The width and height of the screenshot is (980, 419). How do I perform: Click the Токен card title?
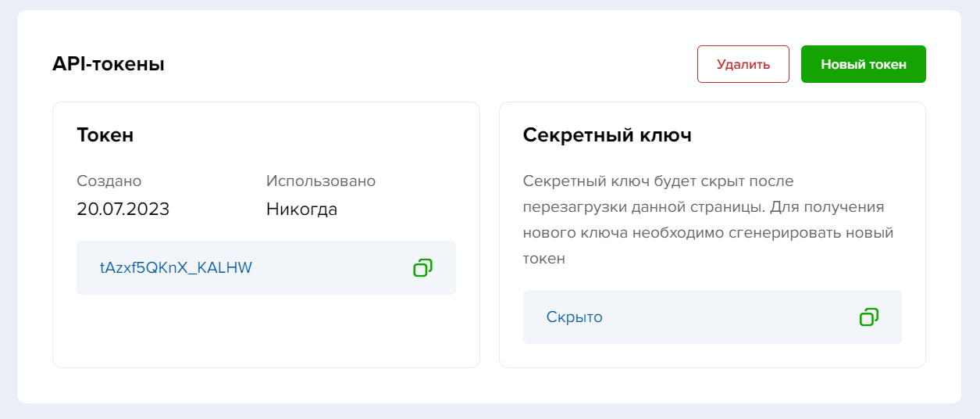(x=105, y=135)
